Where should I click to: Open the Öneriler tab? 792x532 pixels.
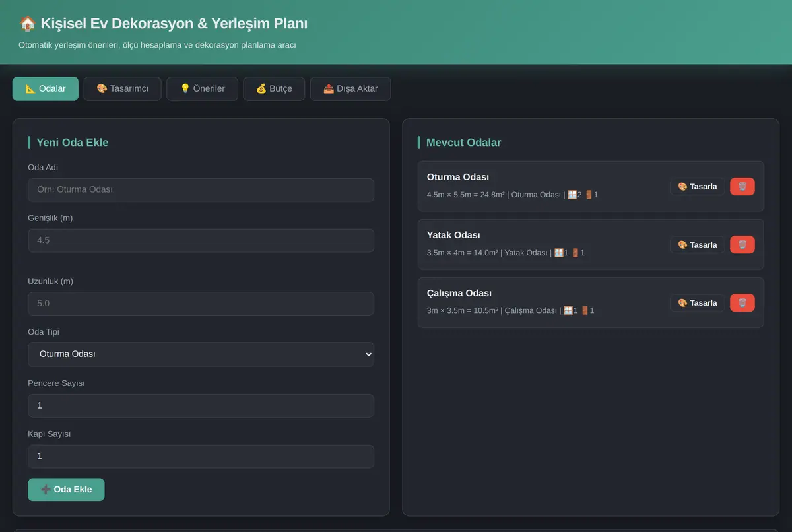click(202, 88)
